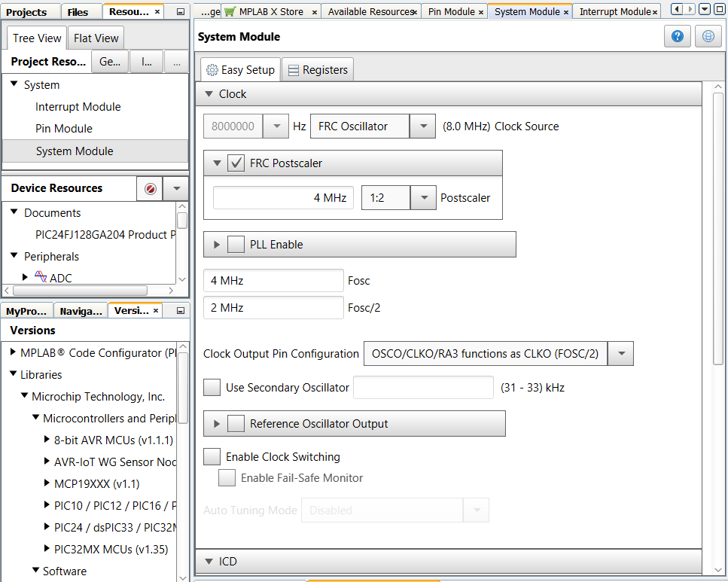Click the globe icon in System Module header
The width and height of the screenshot is (728, 582).
click(x=708, y=36)
